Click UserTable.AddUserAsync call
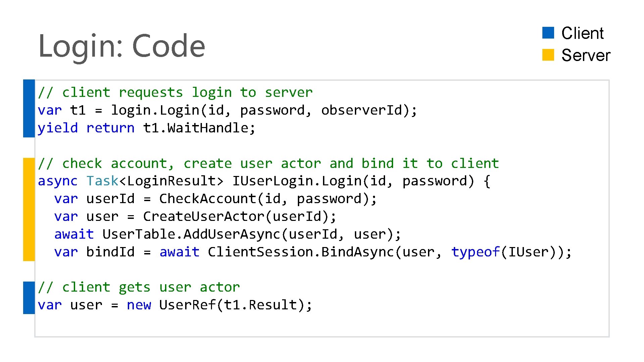The width and height of the screenshot is (644, 362). coord(191,234)
